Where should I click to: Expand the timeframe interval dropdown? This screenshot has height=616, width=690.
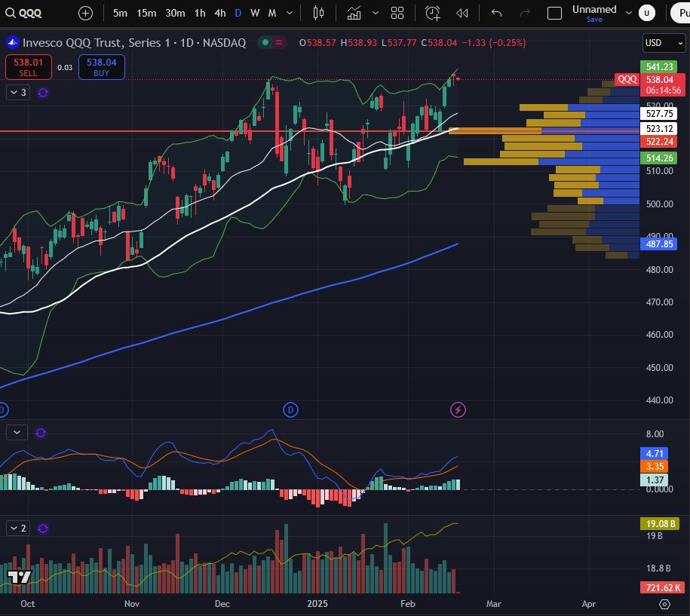[x=290, y=14]
